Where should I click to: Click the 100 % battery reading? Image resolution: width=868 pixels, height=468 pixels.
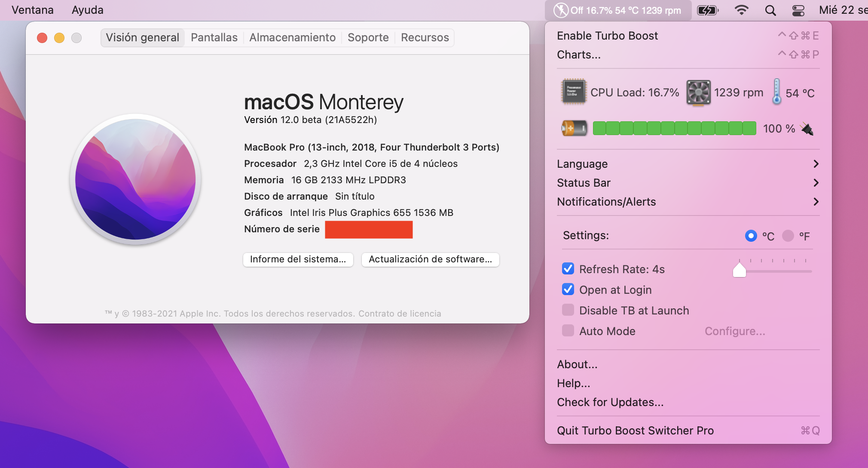(779, 129)
